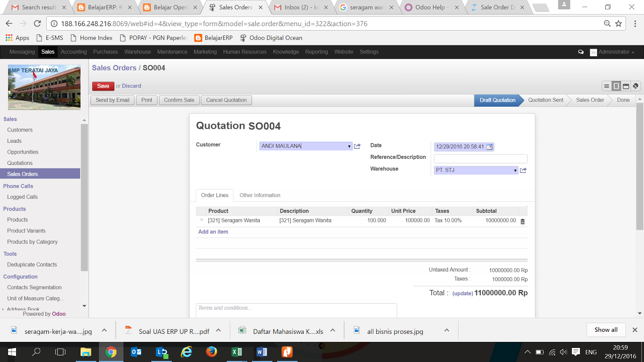This screenshot has width=644, height=362.
Task: Open Quotations in the sidebar
Action: coord(20,163)
